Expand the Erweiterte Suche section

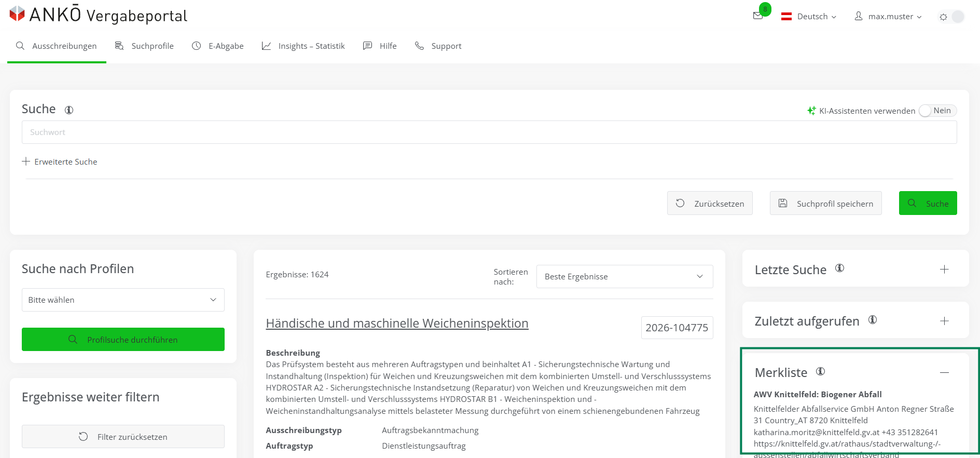click(60, 161)
